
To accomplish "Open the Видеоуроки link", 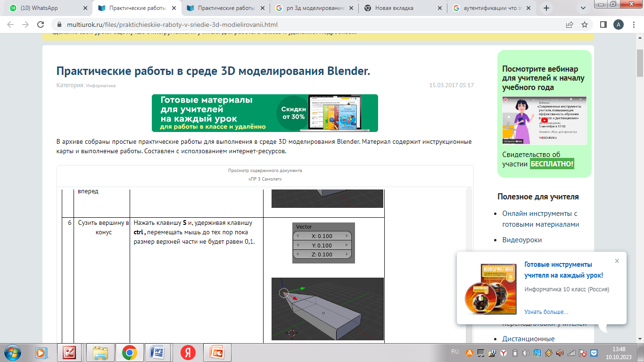I will click(x=522, y=239).
